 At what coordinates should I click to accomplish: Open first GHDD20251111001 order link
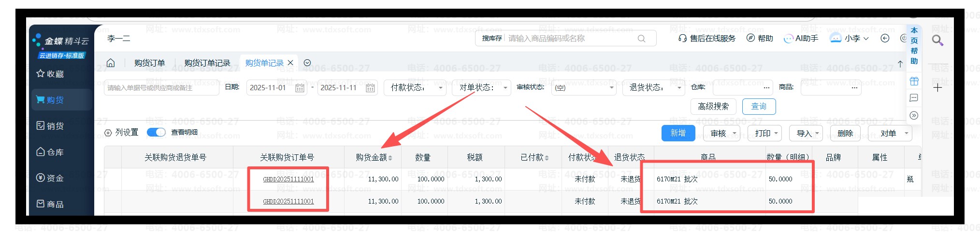click(288, 179)
